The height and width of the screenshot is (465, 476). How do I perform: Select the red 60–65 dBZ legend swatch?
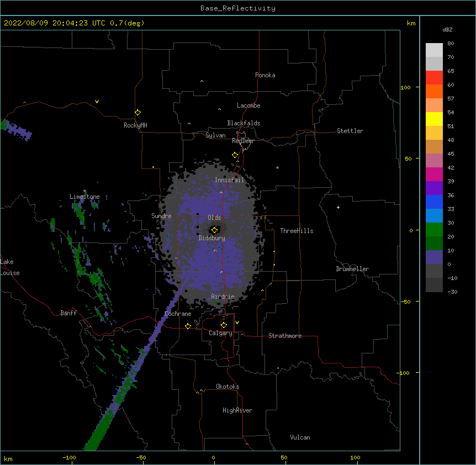click(x=434, y=77)
